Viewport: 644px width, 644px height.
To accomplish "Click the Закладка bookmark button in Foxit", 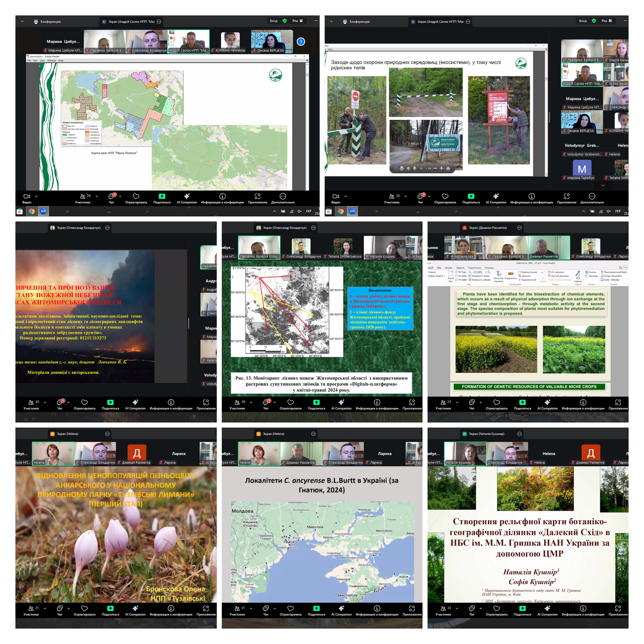I will (x=591, y=276).
